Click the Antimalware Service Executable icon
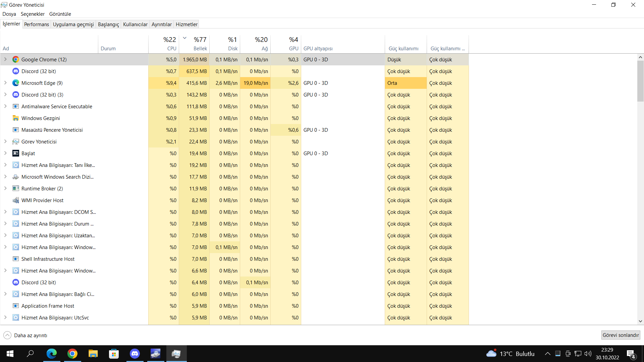The height and width of the screenshot is (362, 644). coord(15,107)
